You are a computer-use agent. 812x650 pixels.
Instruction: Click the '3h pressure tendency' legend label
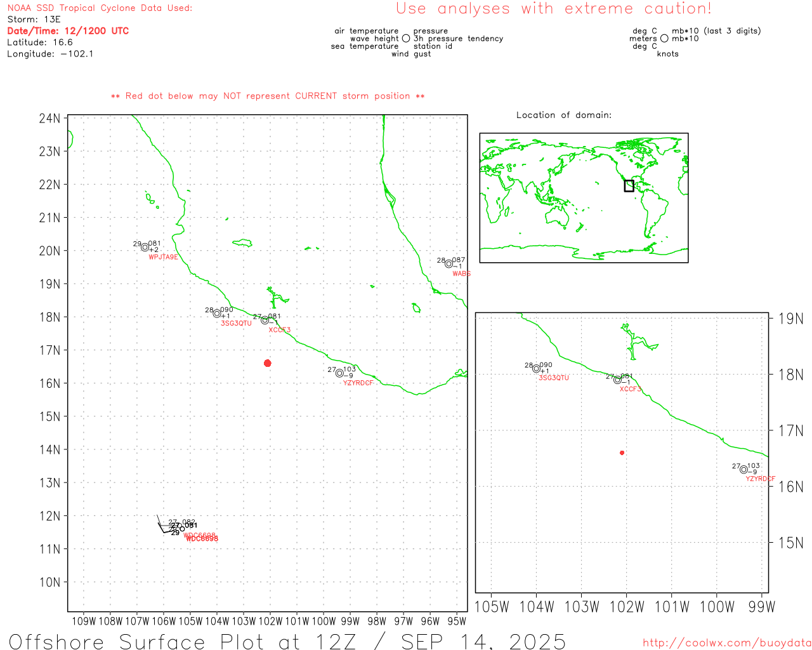pyautogui.click(x=458, y=39)
